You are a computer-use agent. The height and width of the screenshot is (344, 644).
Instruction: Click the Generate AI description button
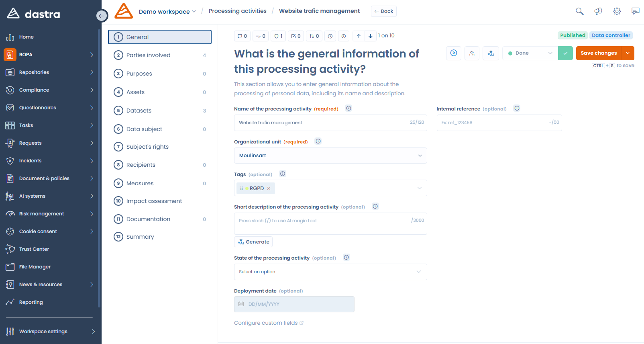pos(253,242)
